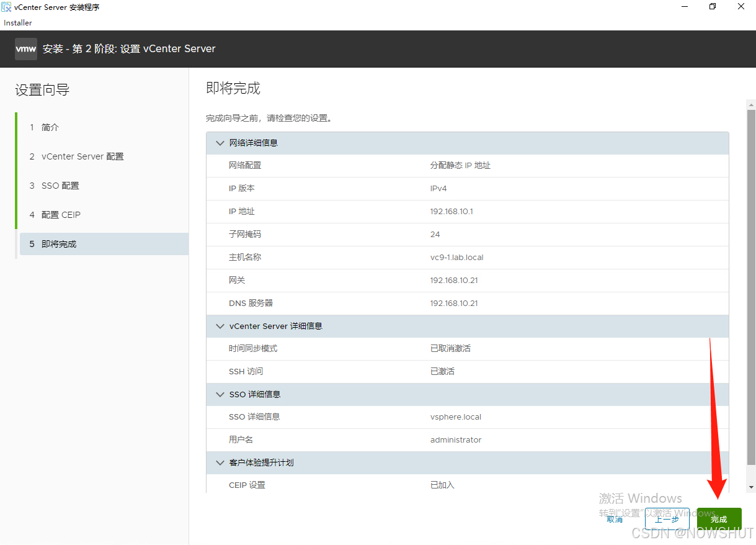The height and width of the screenshot is (545, 756).
Task: Click the 时间同步模式 row label
Action: click(x=253, y=349)
